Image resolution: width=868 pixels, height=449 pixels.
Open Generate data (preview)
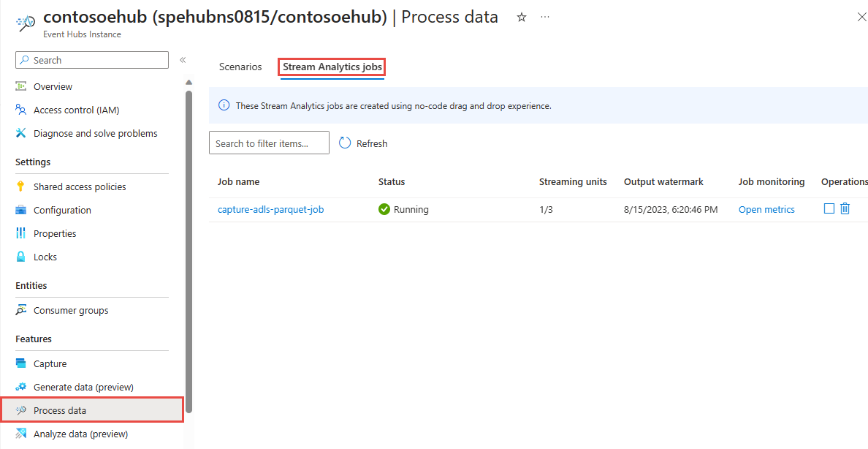tap(83, 387)
